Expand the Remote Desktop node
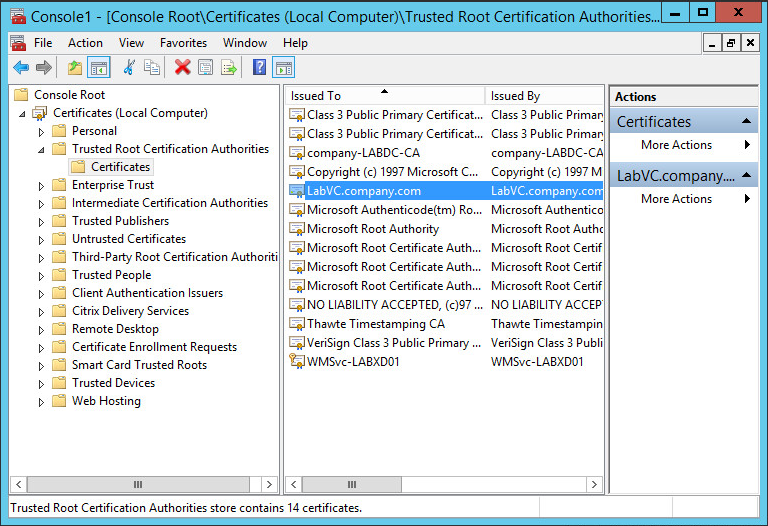This screenshot has width=768, height=526. (41, 330)
